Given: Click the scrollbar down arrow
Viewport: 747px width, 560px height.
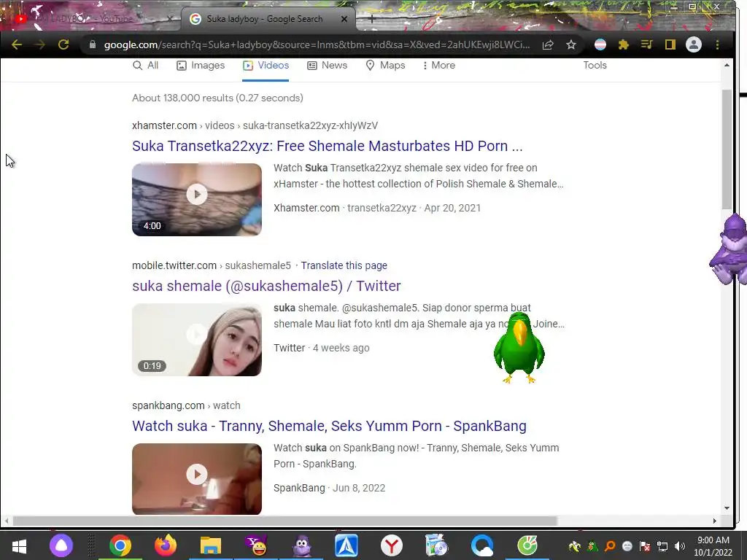Looking at the screenshot, I should pyautogui.click(x=727, y=508).
